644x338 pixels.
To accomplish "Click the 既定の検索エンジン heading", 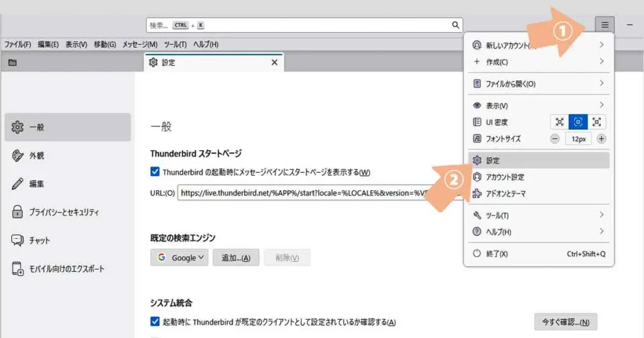I will [183, 238].
